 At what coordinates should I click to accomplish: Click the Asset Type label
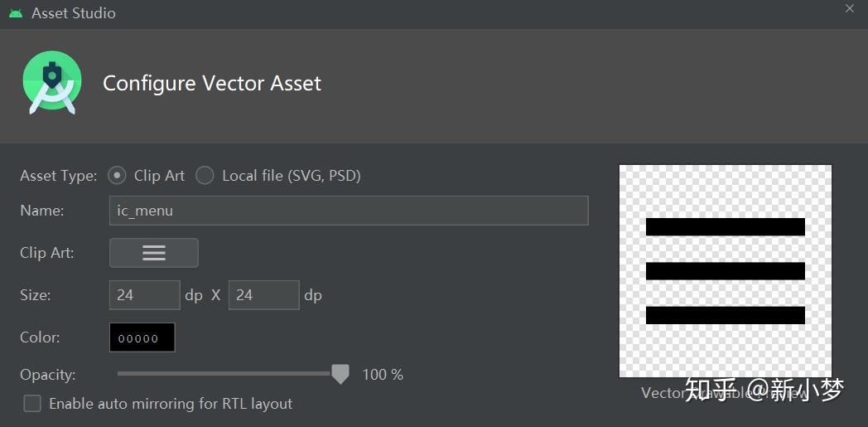click(58, 176)
